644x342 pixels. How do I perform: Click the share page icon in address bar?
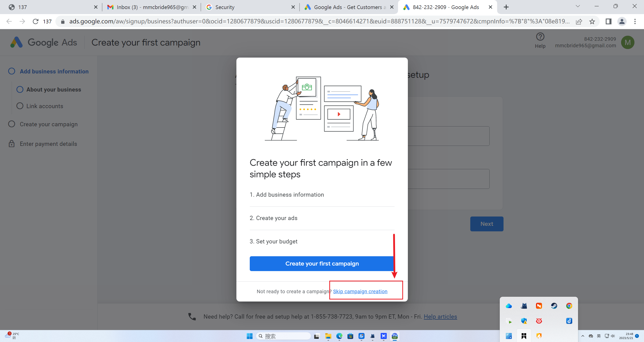[579, 22]
